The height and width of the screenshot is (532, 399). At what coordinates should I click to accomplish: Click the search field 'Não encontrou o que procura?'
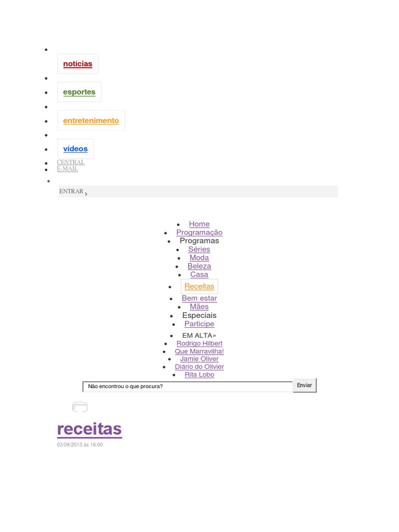click(x=188, y=387)
